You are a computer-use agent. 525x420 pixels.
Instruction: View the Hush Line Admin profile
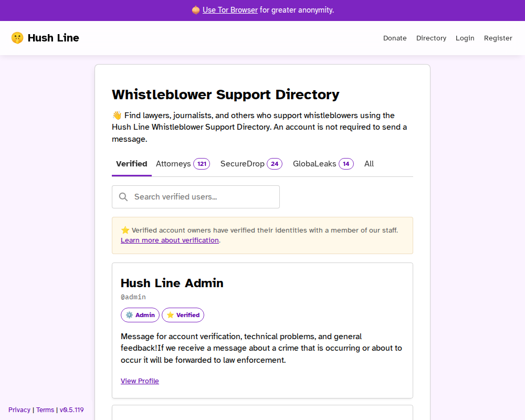tap(140, 381)
